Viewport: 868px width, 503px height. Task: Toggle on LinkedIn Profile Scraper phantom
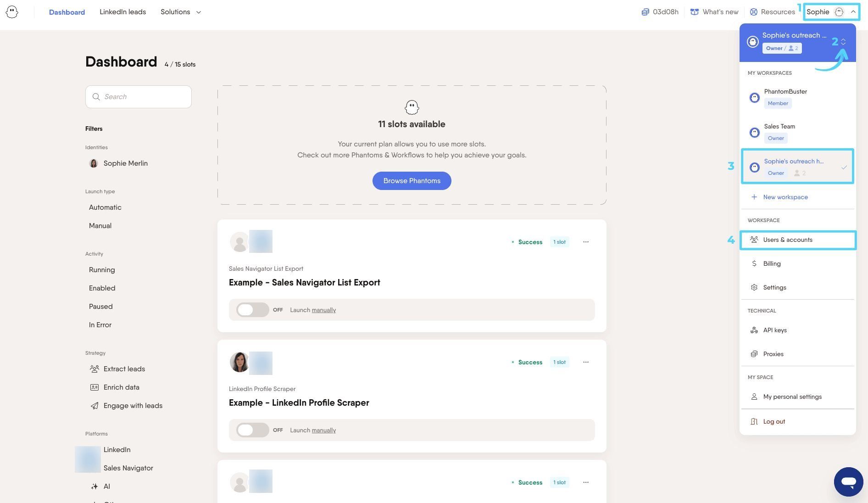252,430
